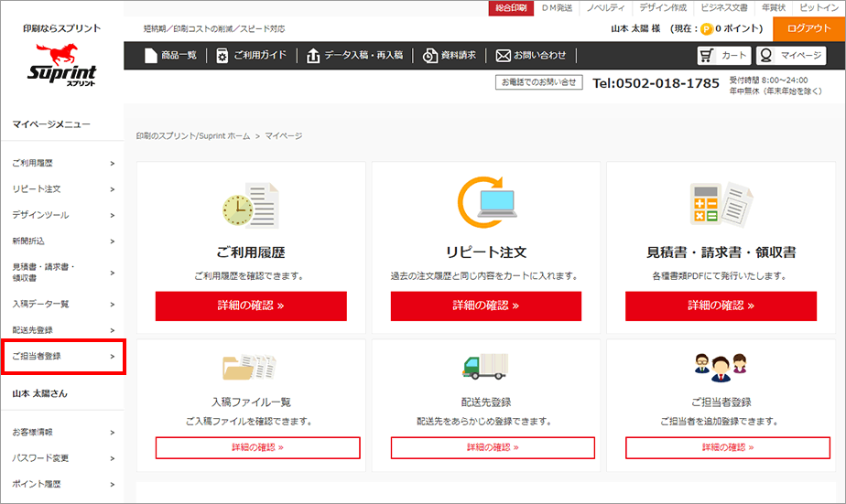Click the Suprint horse logo
The height and width of the screenshot is (504, 846).
point(61,65)
